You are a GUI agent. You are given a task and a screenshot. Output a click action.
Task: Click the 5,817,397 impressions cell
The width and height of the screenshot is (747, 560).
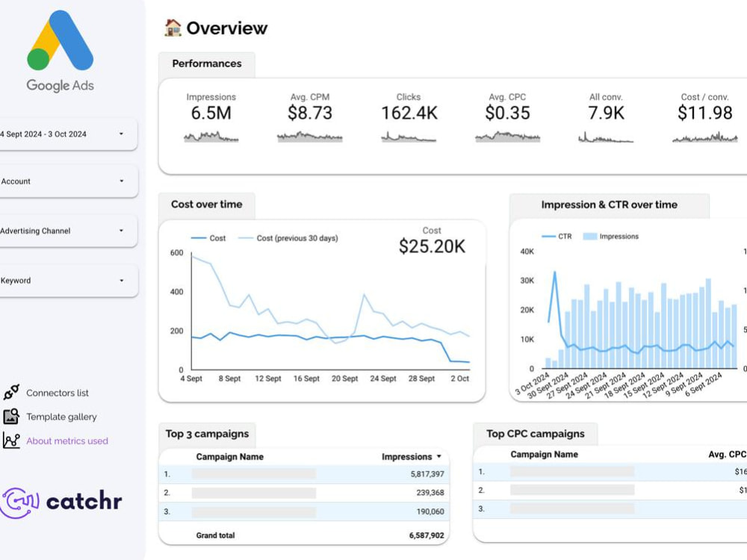(x=427, y=474)
